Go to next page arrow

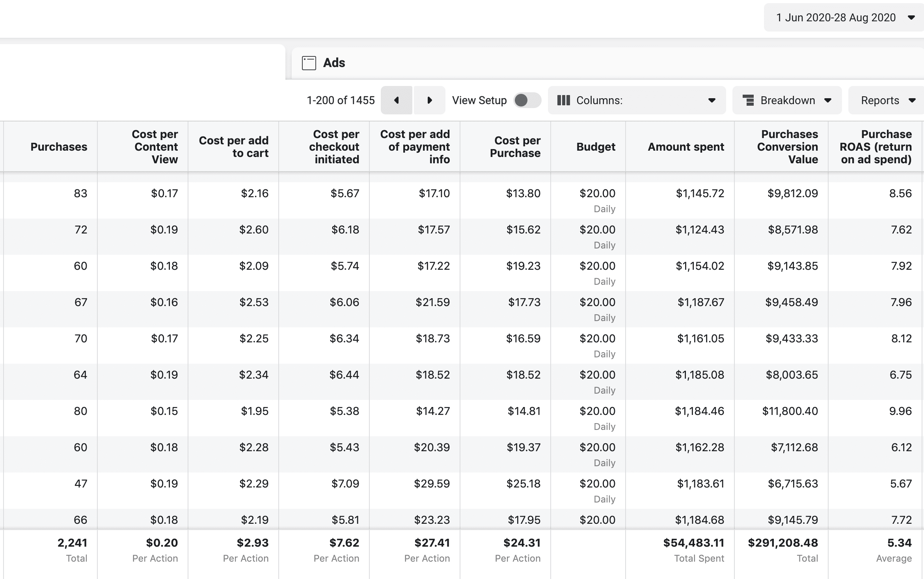click(430, 101)
